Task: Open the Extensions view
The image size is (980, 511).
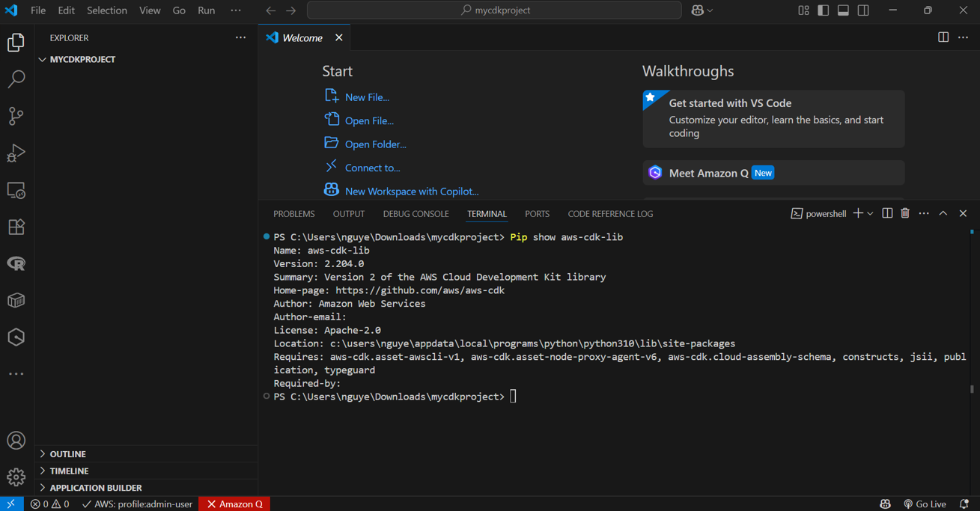Action: (x=16, y=227)
